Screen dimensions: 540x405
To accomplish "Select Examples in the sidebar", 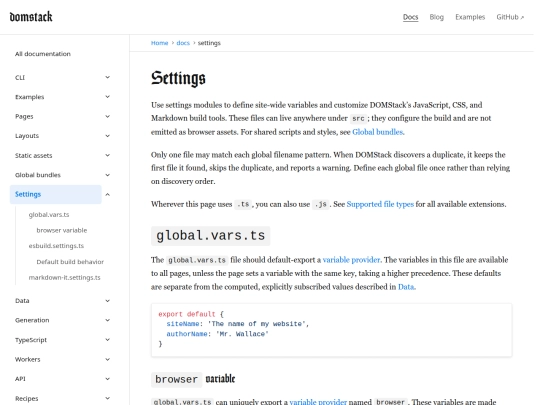I will (30, 97).
